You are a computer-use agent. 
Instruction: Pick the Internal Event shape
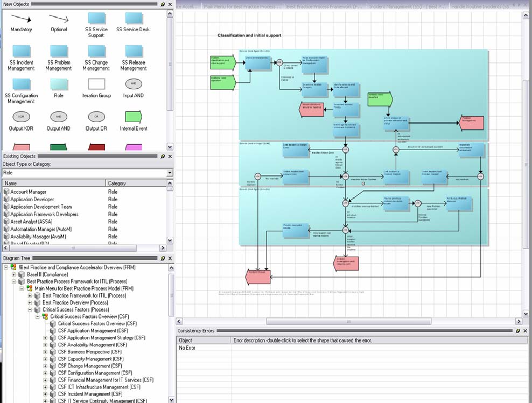pos(133,117)
